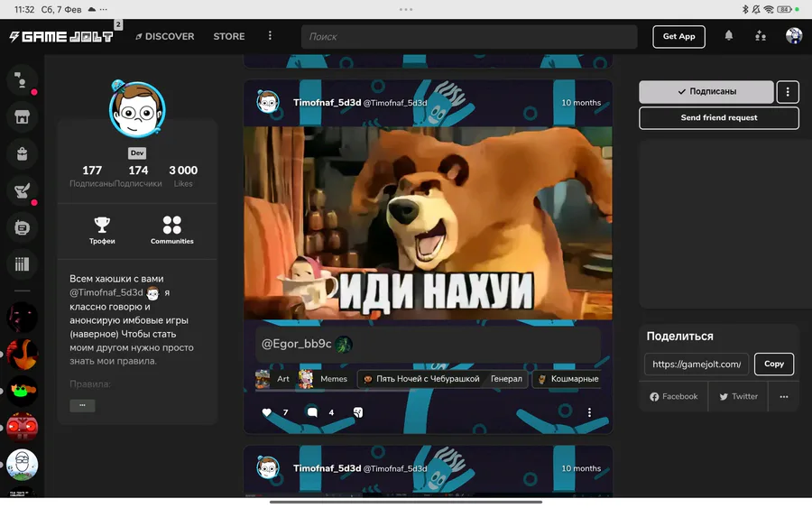Open the 174 Подписчики followers count

click(138, 176)
